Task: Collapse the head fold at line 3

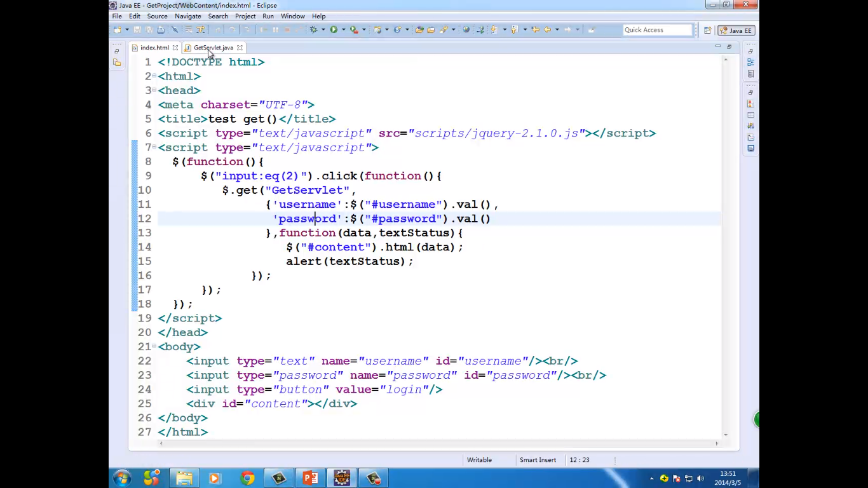Action: point(154,90)
